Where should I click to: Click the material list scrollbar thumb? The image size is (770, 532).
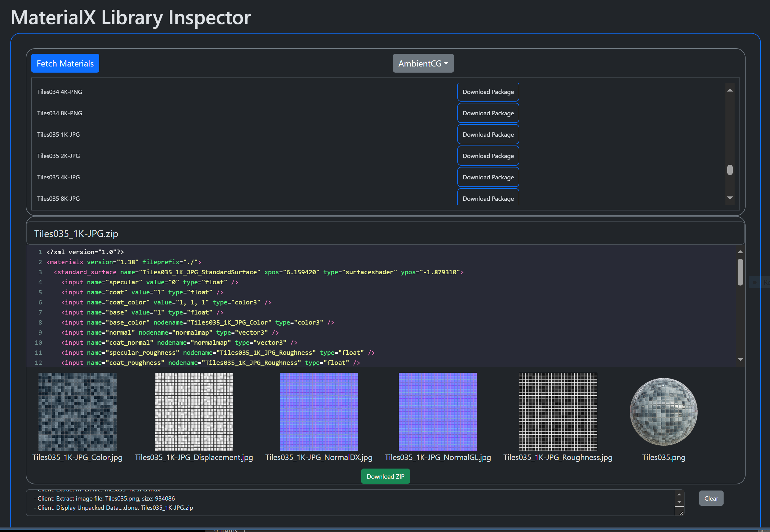730,170
